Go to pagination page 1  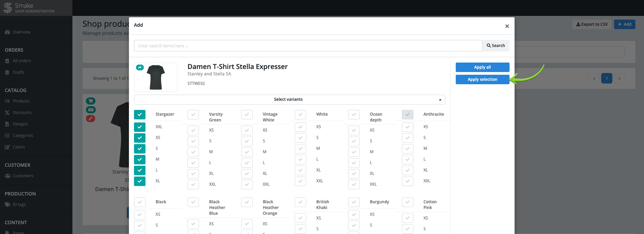(607, 78)
